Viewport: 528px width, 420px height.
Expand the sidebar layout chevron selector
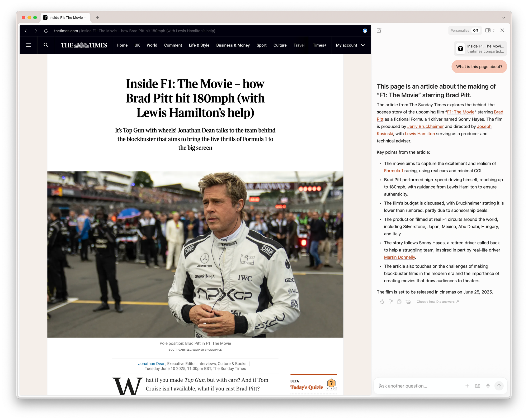[493, 30]
